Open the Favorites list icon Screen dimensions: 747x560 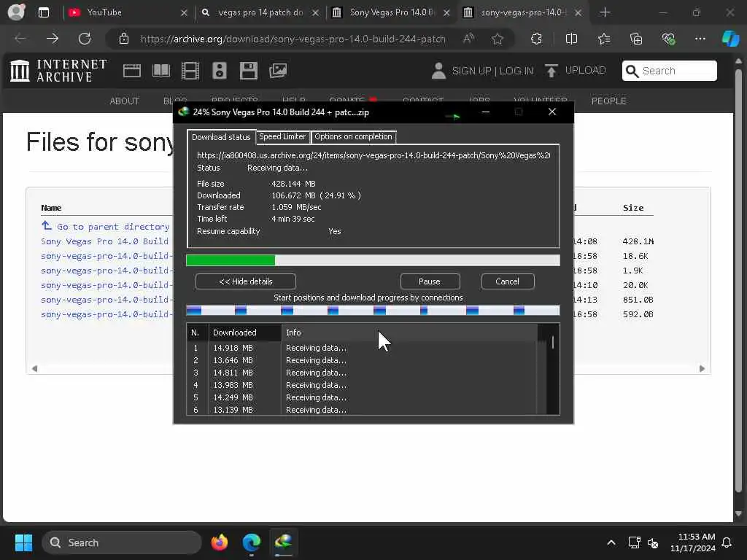pyautogui.click(x=603, y=39)
